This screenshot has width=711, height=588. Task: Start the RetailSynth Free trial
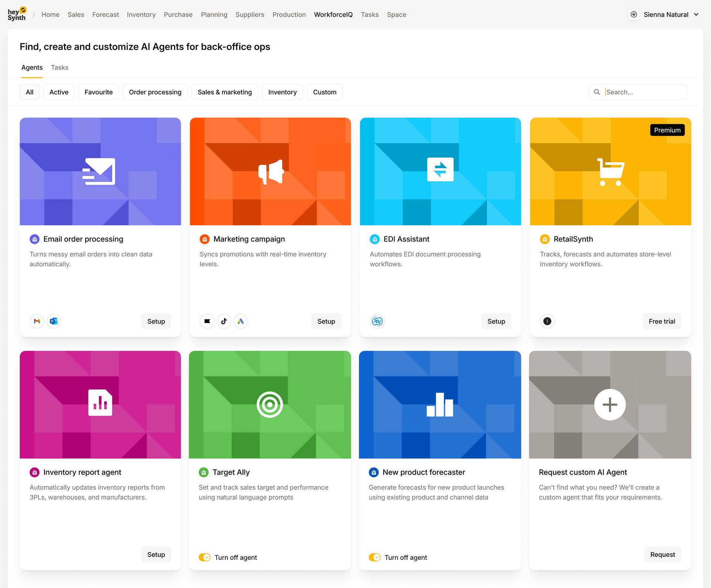pos(662,321)
